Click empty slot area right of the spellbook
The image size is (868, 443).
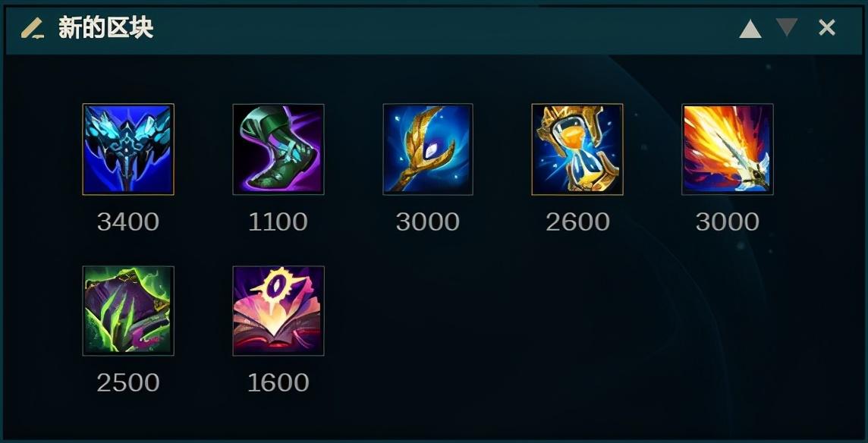click(x=428, y=311)
